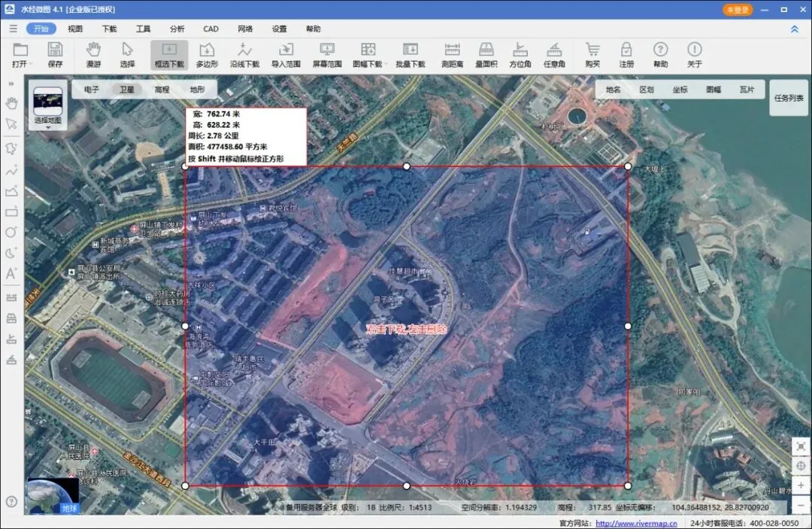The image size is (812, 529).
Task: Click 导入范围 import range icon
Action: 286,55
